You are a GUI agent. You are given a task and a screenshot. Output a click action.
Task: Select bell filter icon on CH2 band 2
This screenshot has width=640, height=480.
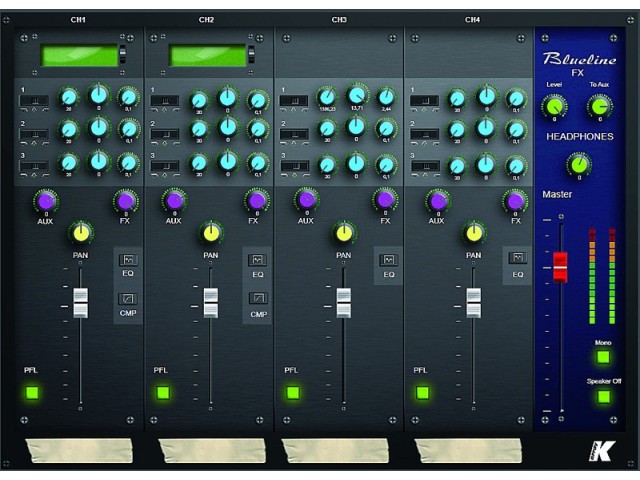165,143
